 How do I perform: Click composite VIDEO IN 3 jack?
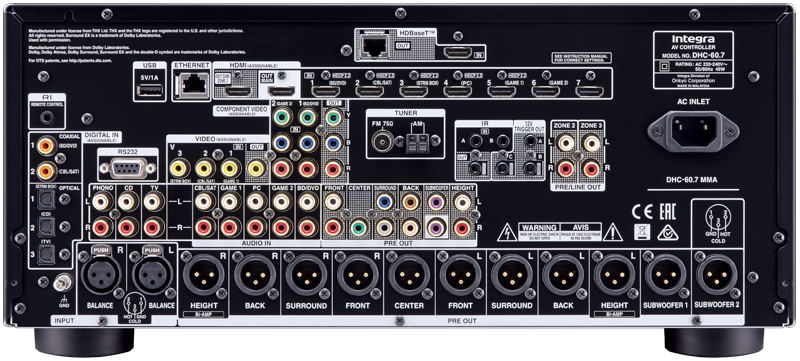tap(180, 168)
